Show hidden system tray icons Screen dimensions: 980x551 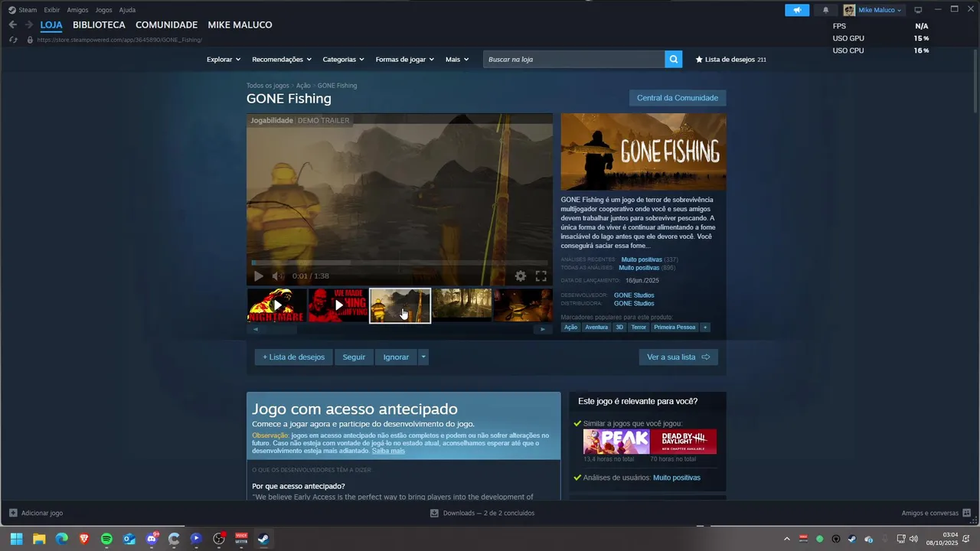(786, 539)
